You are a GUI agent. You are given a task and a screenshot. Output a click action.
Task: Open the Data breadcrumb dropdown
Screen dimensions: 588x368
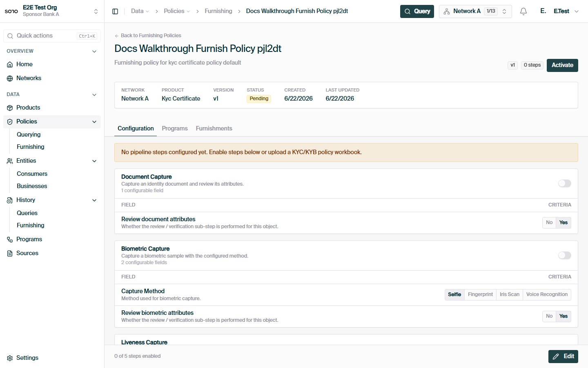(x=140, y=11)
